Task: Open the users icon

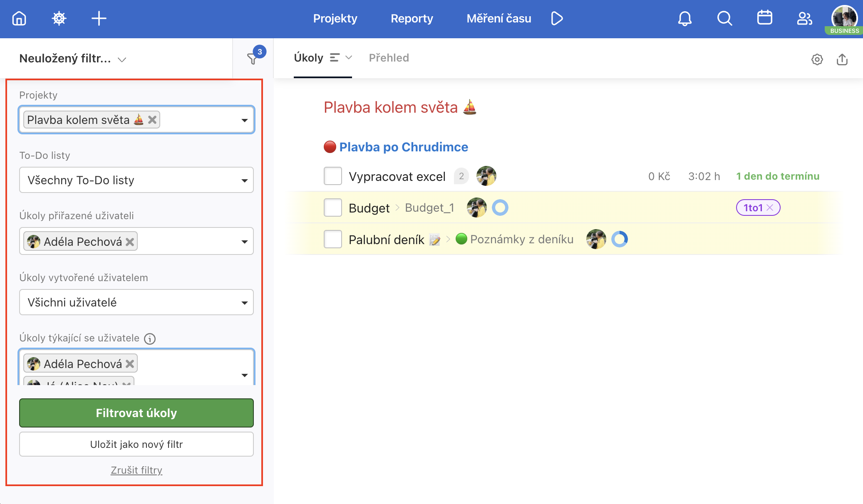Action: tap(804, 18)
